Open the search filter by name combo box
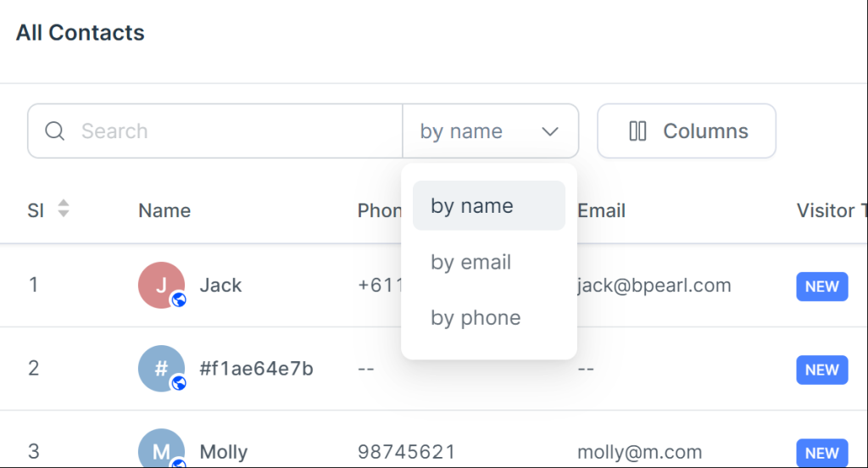 (x=491, y=131)
